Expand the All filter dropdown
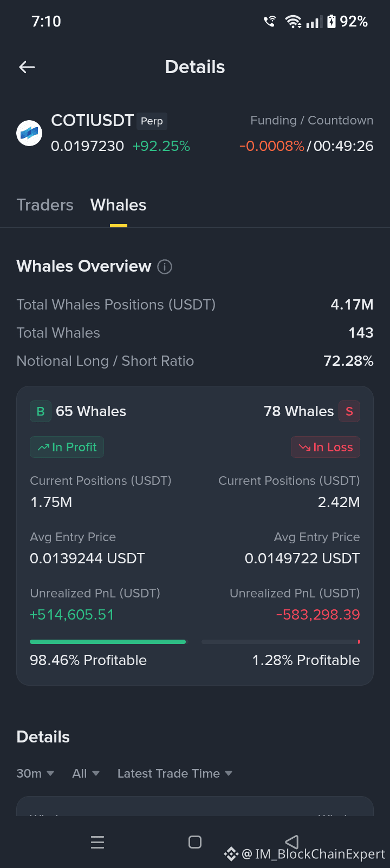This screenshot has height=868, width=390. [x=86, y=773]
